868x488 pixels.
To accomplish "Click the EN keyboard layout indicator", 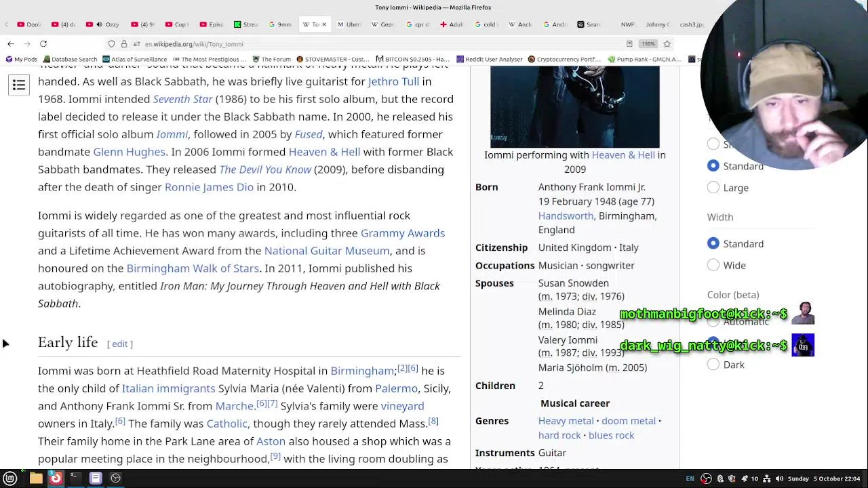I will (690, 479).
